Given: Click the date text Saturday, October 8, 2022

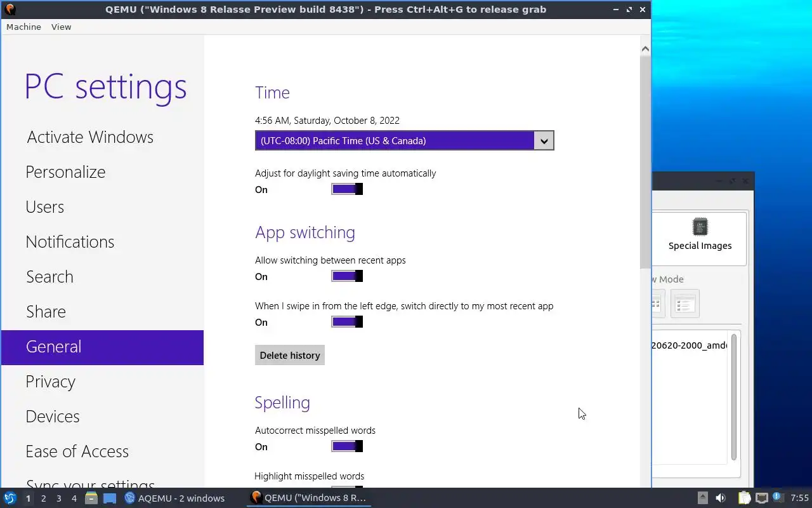Looking at the screenshot, I should [x=346, y=121].
